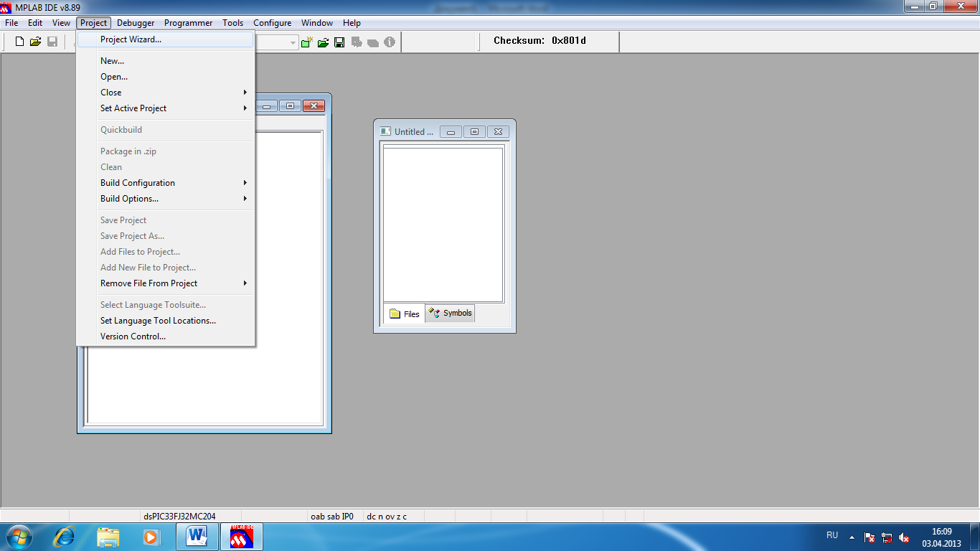The width and height of the screenshot is (980, 551).
Task: Launch Internet Explorer from the taskbar
Action: click(x=65, y=537)
